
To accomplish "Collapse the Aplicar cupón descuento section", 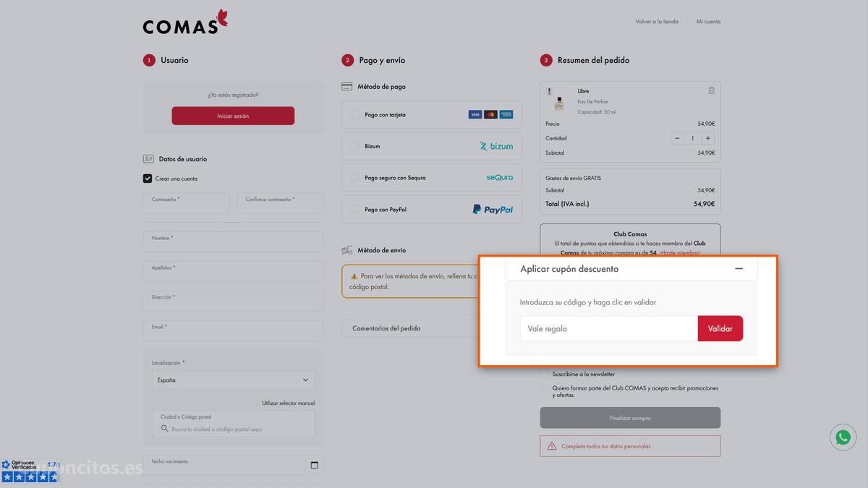I will click(x=739, y=269).
